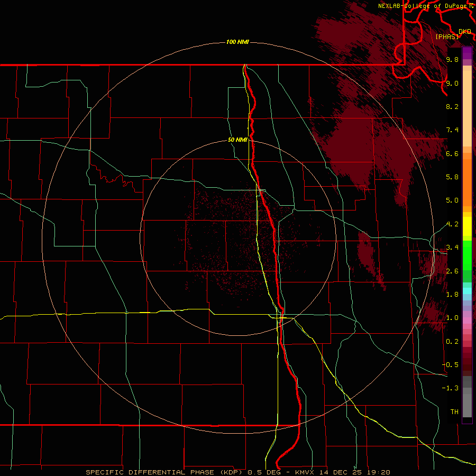The width and height of the screenshot is (476, 476).
Task: Click the SPECIFIC DIFFERENTIAL PHASE (KDP) title
Action: [165, 472]
